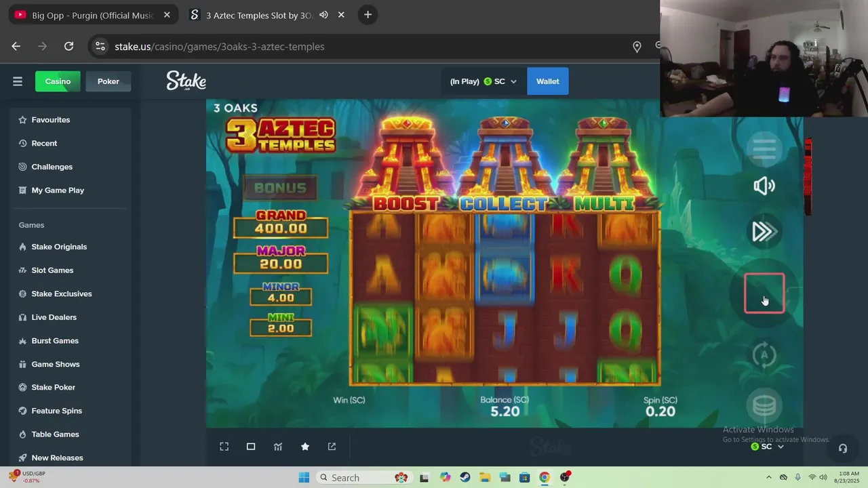Image resolution: width=868 pixels, height=488 pixels.
Task: Go to the Stake logo home
Action: click(x=186, y=81)
